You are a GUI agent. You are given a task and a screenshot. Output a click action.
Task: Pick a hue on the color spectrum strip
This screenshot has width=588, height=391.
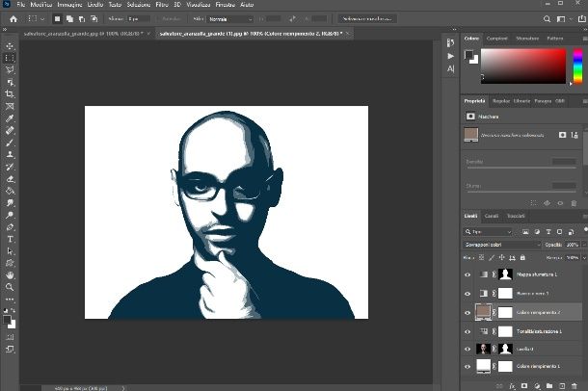[x=577, y=67]
